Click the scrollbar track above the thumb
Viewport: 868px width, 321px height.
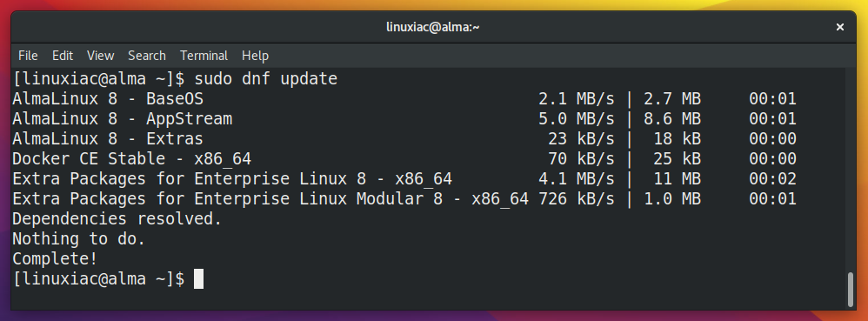[x=851, y=171]
